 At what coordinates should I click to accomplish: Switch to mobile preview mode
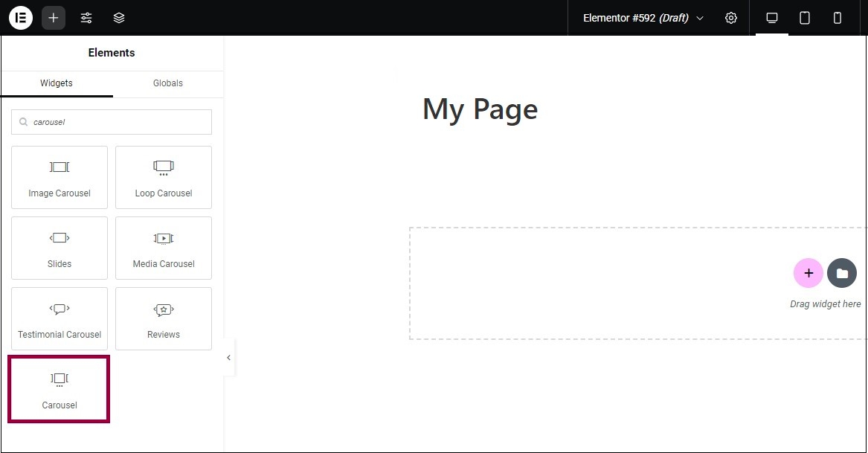pyautogui.click(x=838, y=18)
